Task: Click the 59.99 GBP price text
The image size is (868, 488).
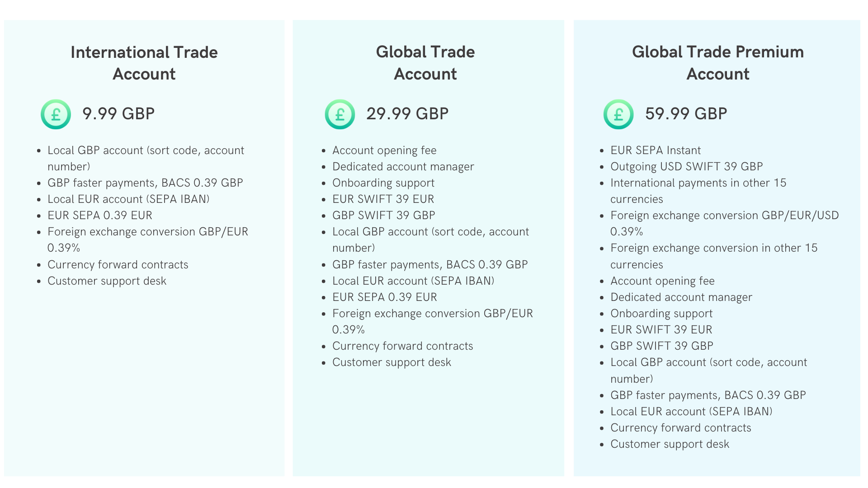Action: coord(686,113)
